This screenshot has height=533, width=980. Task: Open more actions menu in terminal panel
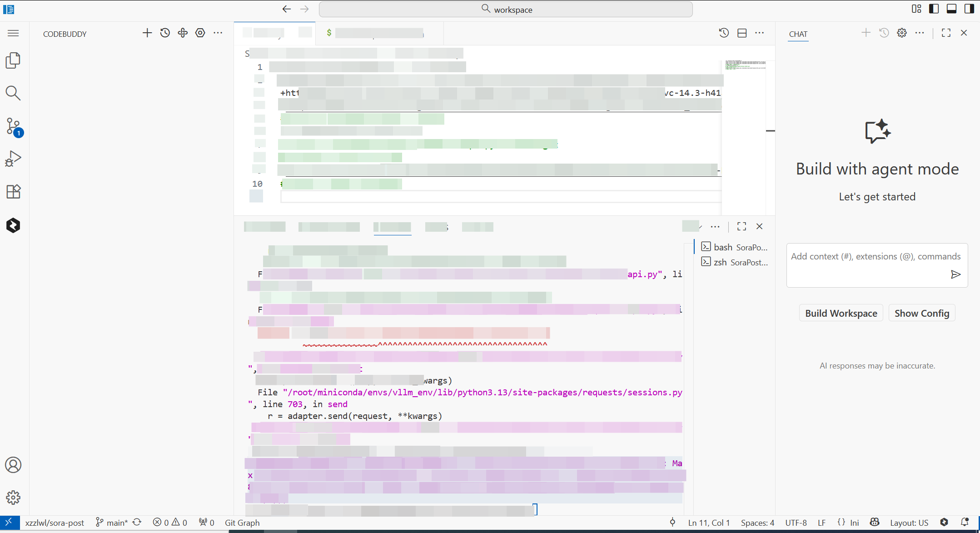(x=715, y=226)
